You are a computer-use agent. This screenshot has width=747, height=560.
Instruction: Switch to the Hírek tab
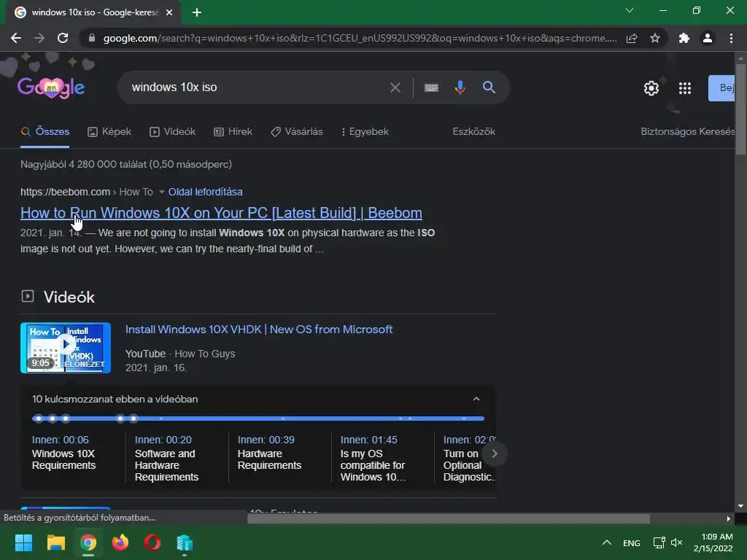[233, 131]
